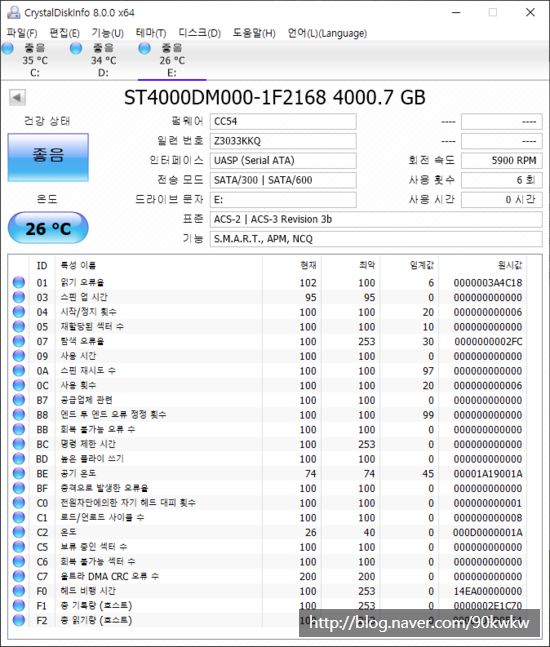Screen dimensions: 550x647
Task: Click the status orb for attribute 07
Action: [x=19, y=341]
